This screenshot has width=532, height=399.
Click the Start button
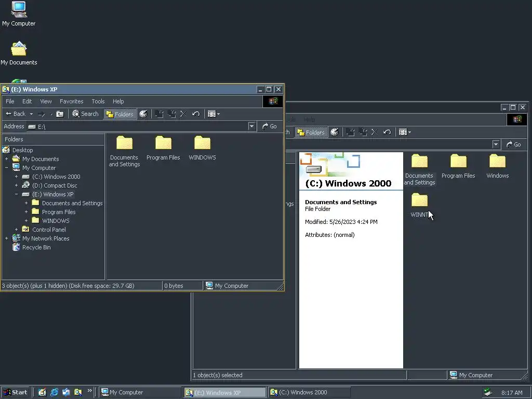tap(15, 392)
